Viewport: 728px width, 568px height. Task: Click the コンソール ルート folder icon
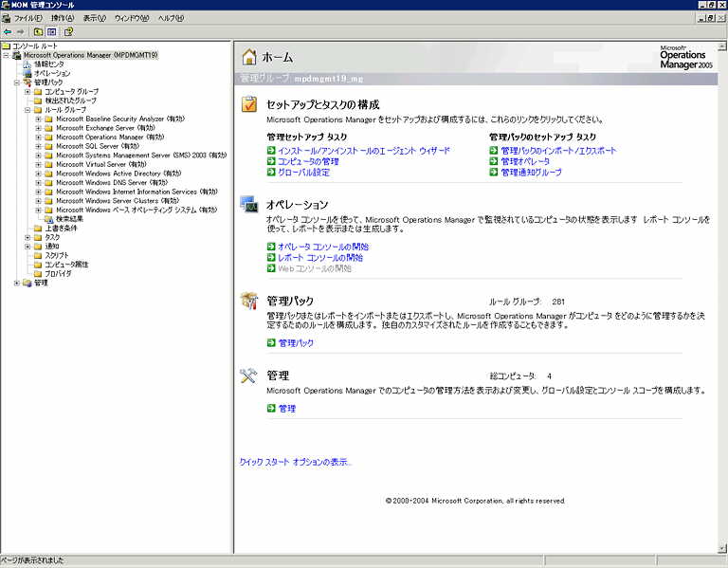pos(6,46)
